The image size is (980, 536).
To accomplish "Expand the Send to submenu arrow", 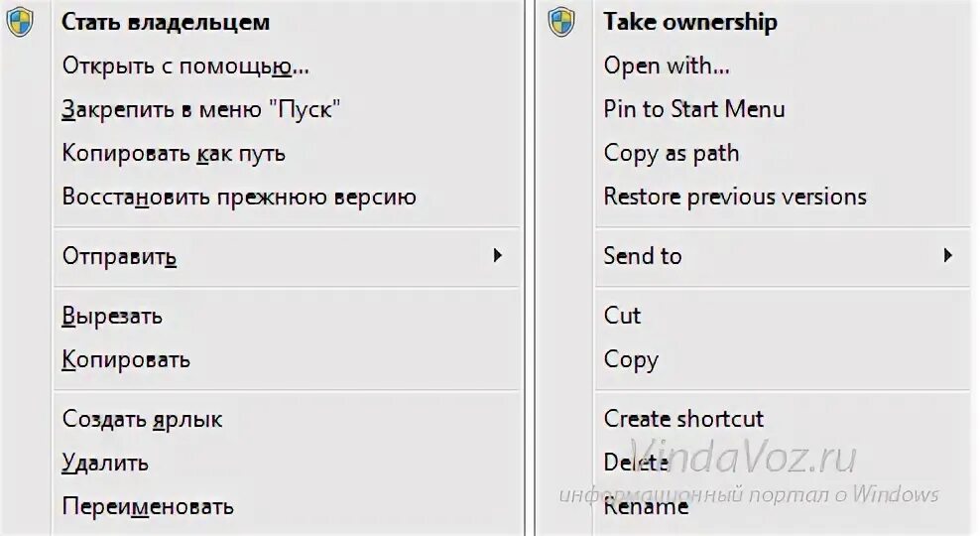I will [x=947, y=255].
